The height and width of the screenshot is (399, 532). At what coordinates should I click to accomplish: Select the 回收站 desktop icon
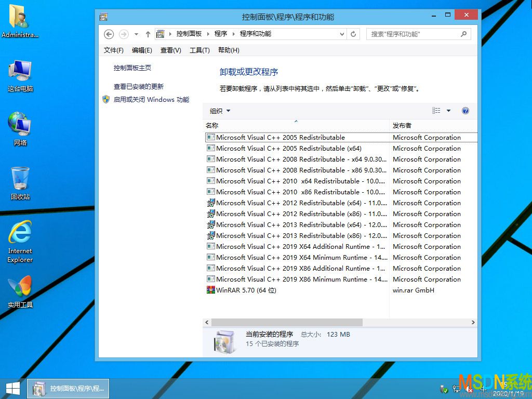point(20,183)
